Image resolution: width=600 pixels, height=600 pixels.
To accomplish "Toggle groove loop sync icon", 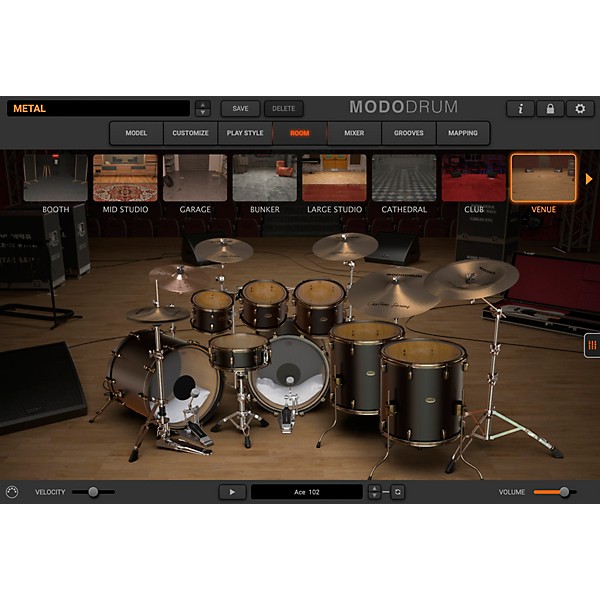I will click(398, 492).
